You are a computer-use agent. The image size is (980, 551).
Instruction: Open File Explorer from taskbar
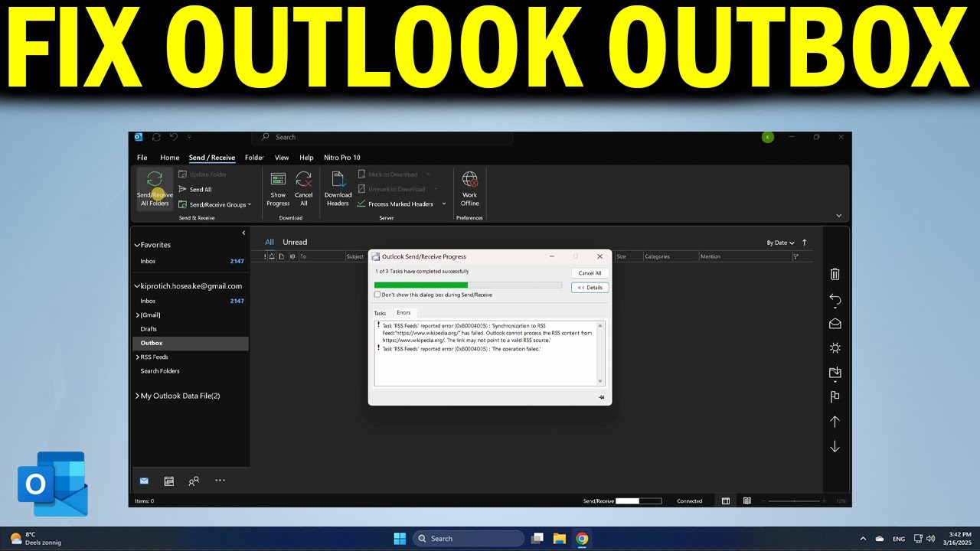pyautogui.click(x=560, y=539)
